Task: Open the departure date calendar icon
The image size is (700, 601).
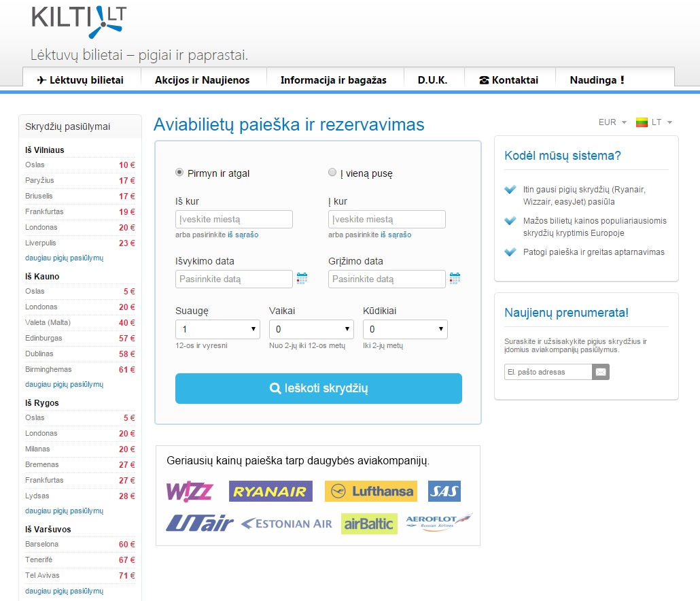Action: [x=302, y=278]
